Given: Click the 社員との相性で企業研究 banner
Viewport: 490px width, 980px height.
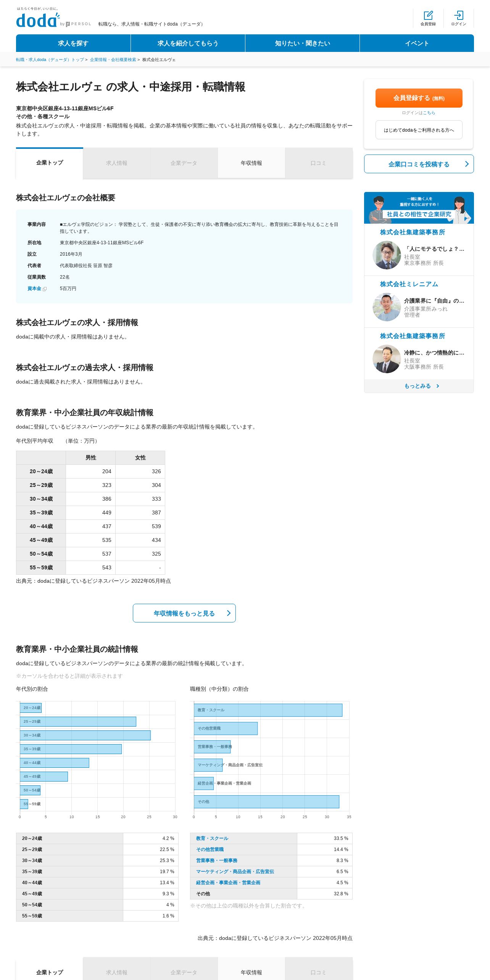Looking at the screenshot, I should tap(419, 208).
